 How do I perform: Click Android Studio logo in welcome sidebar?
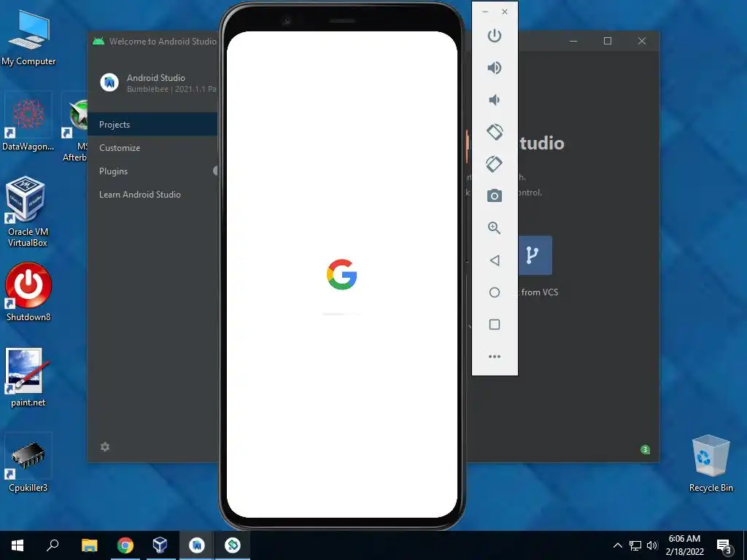(109, 82)
